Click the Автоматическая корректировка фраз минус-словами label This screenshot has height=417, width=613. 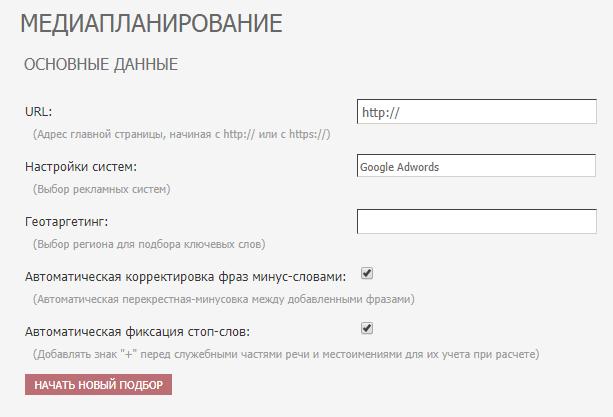tap(186, 277)
